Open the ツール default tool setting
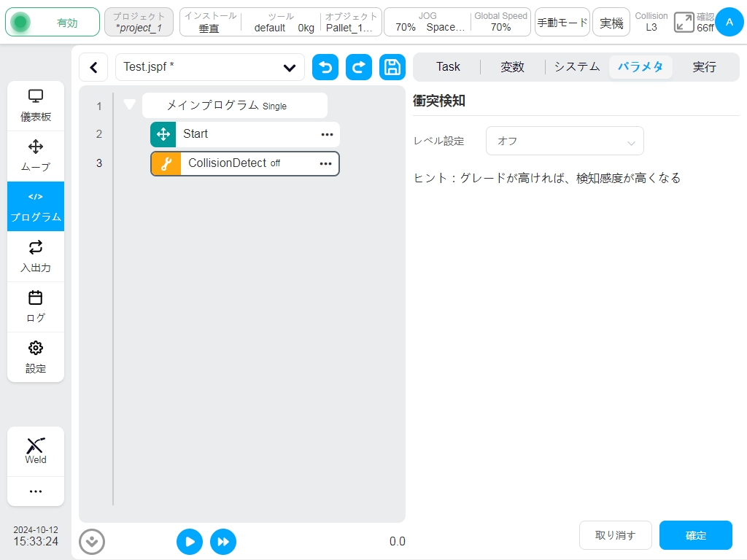Screen dimensions: 747x560 click(281, 23)
